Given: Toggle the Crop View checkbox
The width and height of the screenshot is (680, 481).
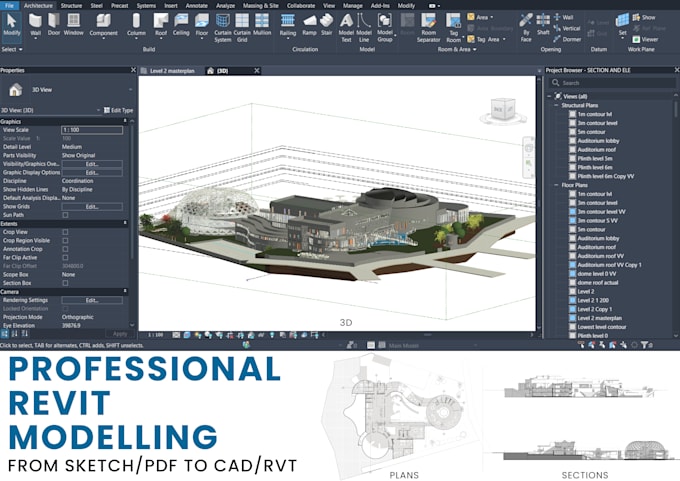Looking at the screenshot, I should point(65,232).
